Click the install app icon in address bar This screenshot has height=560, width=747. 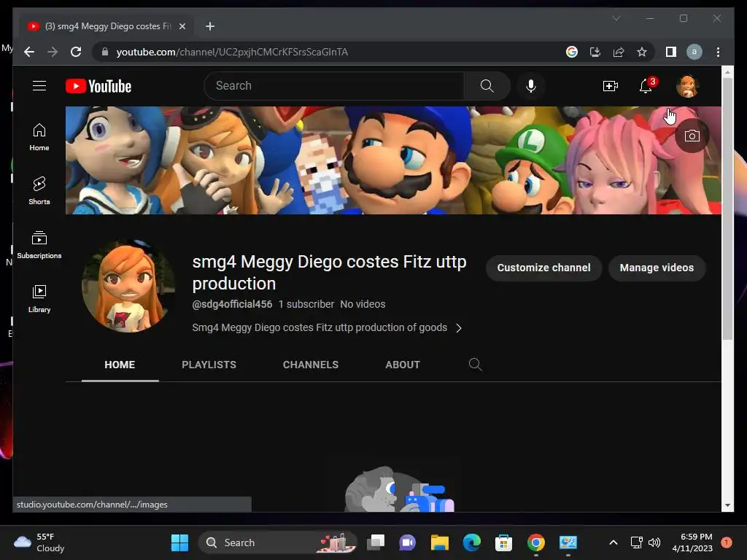(595, 52)
